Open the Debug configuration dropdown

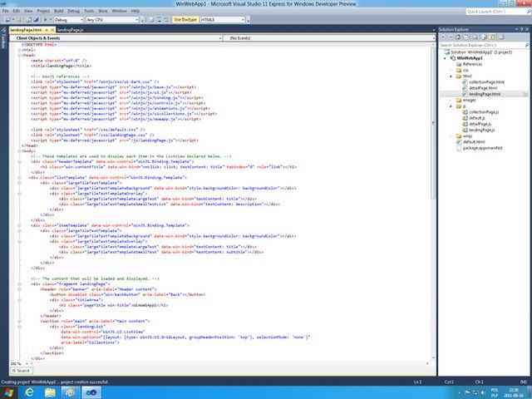coord(68,20)
